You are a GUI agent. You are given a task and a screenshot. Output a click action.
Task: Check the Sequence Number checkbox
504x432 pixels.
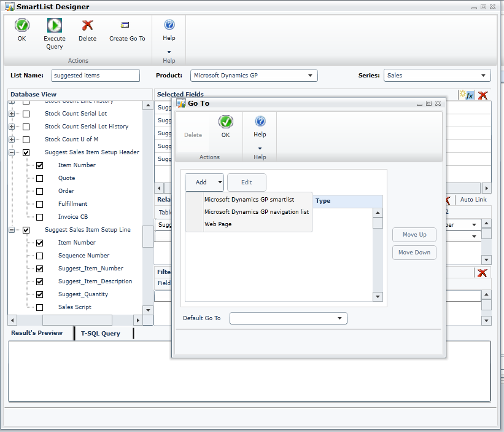click(39, 256)
